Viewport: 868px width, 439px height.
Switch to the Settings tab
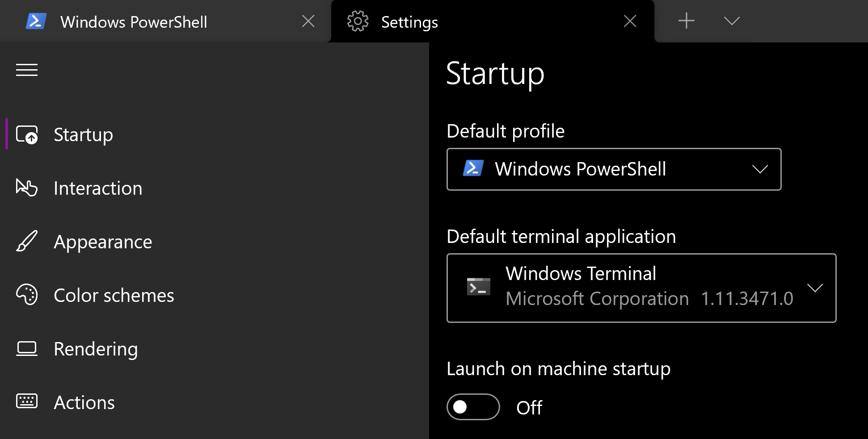point(493,21)
